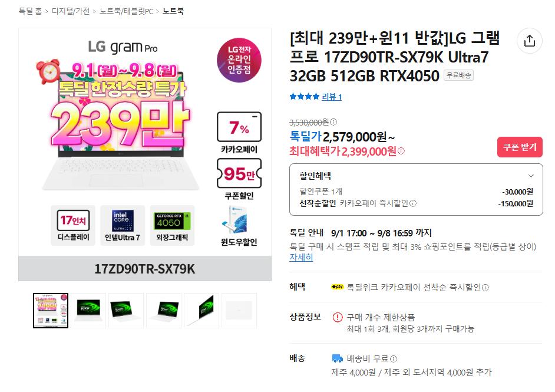Screen dimensions: 555x392
Task: Click info icon next to 배송비 무료
Action: pos(393,359)
